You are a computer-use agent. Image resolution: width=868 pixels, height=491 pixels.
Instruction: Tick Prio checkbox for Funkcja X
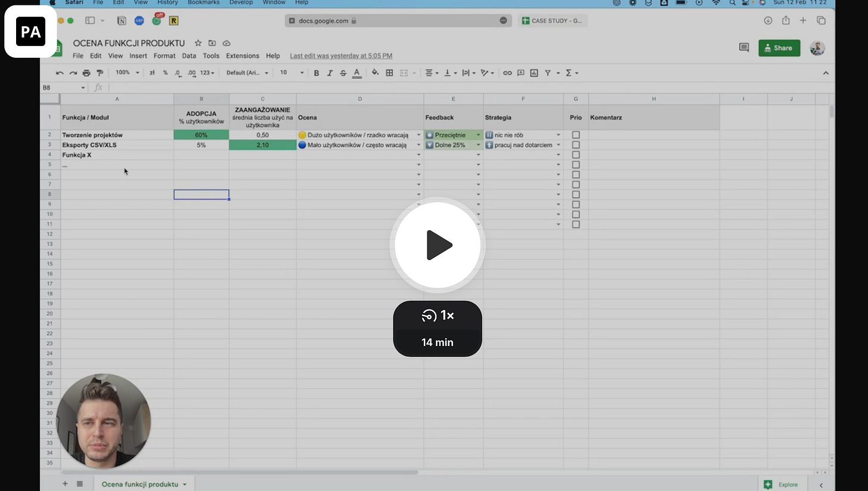tap(576, 155)
